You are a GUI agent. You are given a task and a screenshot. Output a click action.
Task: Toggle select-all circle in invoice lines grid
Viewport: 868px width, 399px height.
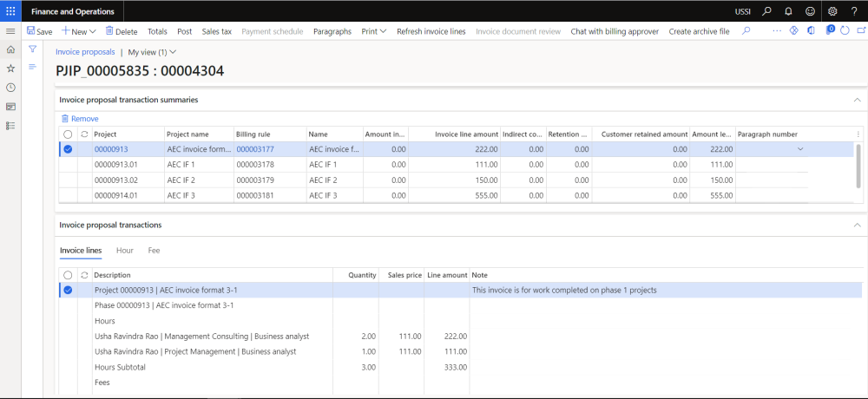click(x=68, y=275)
